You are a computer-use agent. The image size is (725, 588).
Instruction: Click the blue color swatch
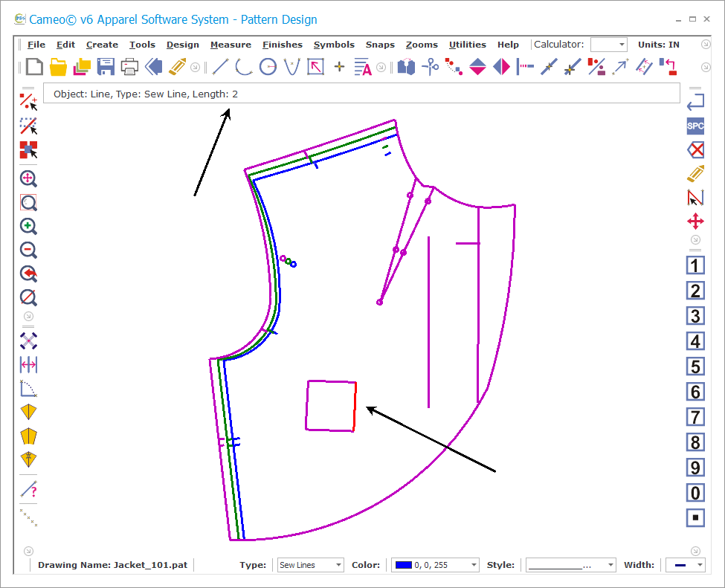(403, 565)
